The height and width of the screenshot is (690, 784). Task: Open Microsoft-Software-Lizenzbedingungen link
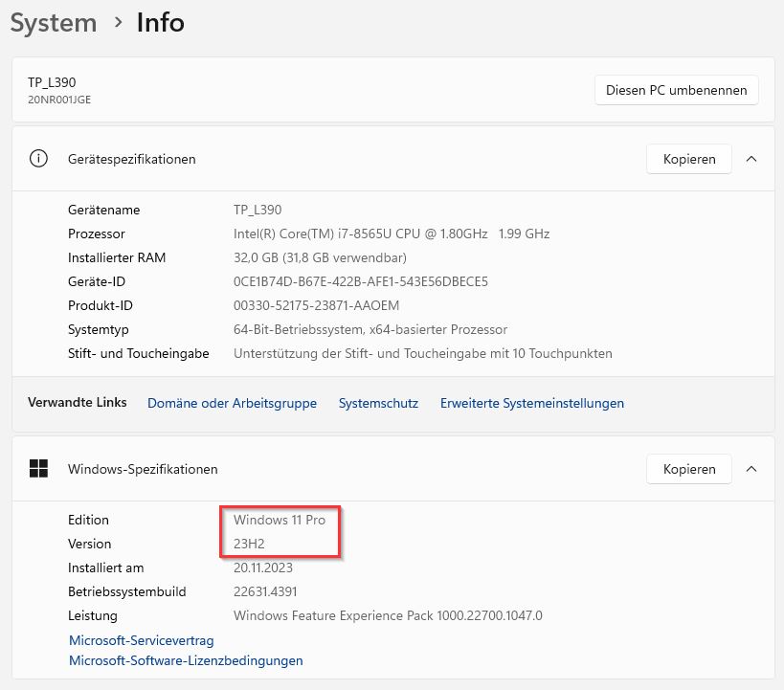186,660
